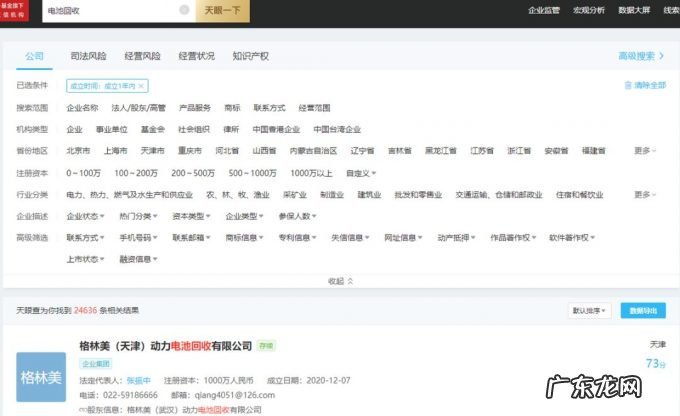Screen dimensions: 680x416
Task: Expand 更多 in province row
Action: (645, 151)
